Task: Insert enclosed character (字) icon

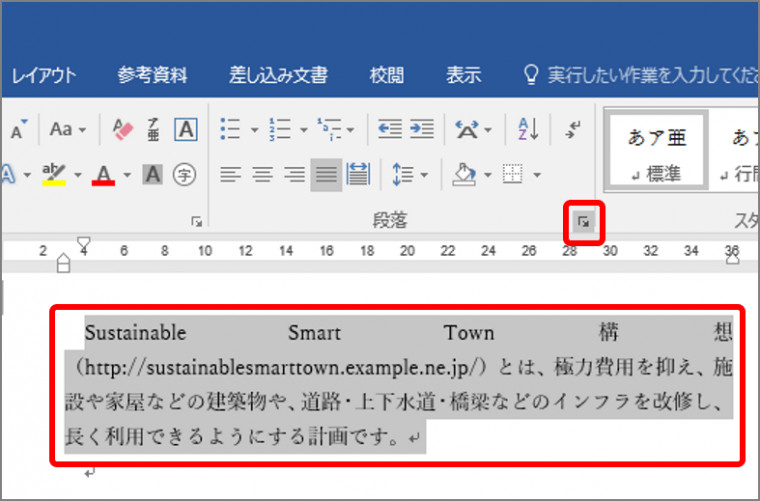Action: pos(184,174)
